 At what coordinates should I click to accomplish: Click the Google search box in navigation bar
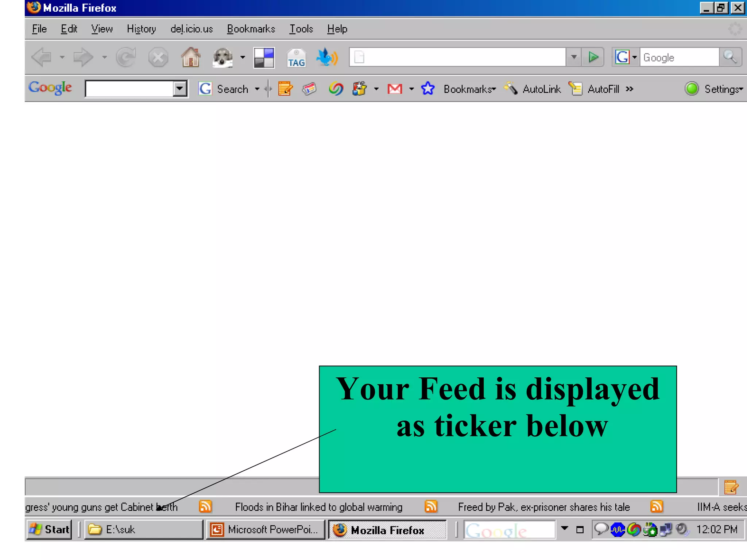(680, 57)
